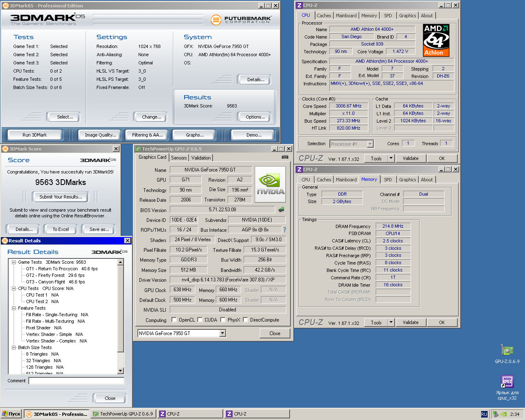Screen dimensions: 525x420
Task: Click the GPU-Z window title bar icon
Action: click(138, 149)
